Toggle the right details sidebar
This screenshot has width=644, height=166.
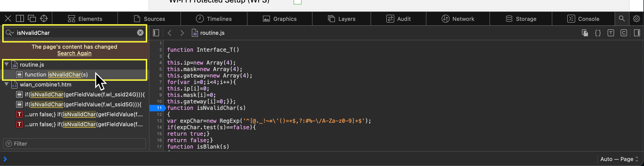point(637,33)
